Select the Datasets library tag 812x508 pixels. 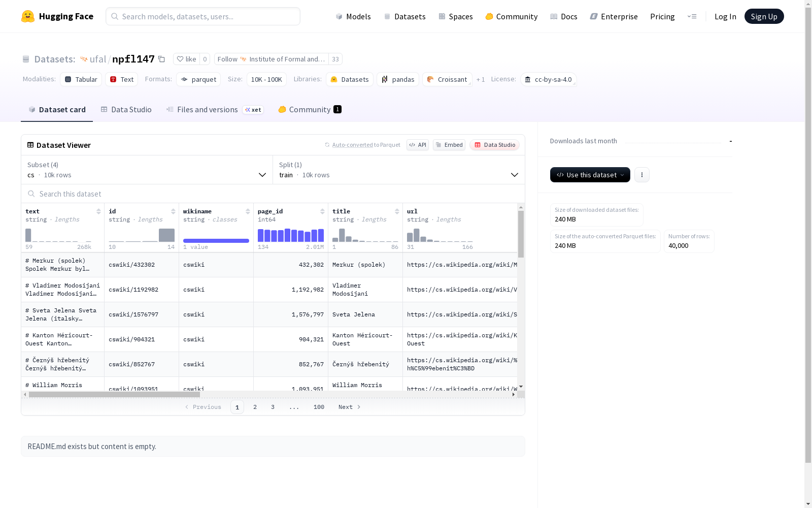(350, 79)
